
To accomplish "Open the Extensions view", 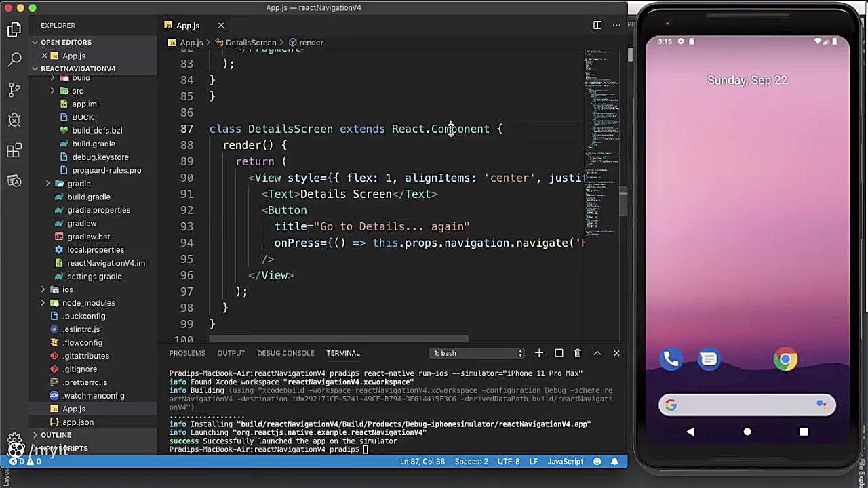I will pos(14,150).
